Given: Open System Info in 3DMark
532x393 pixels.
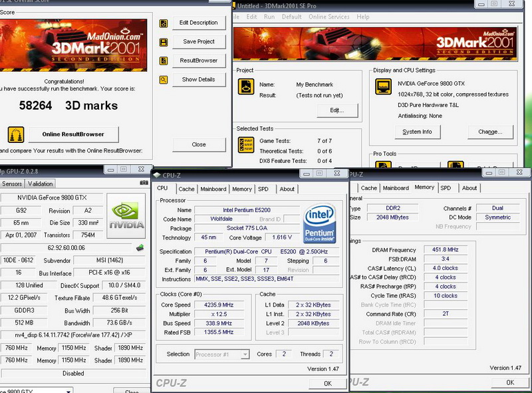Looking at the screenshot, I should coord(418,132).
